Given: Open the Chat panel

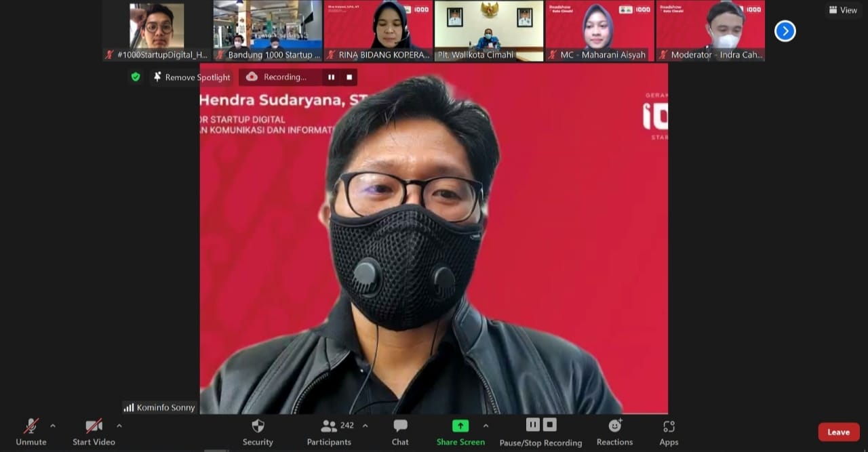Looking at the screenshot, I should (400, 432).
